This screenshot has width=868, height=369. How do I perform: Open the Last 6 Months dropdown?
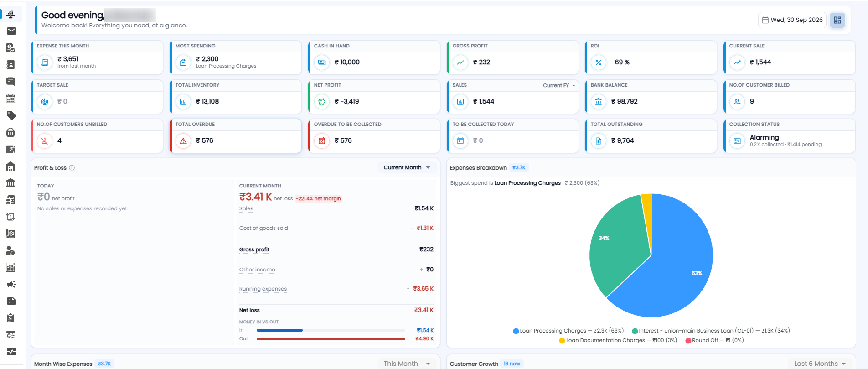click(820, 364)
